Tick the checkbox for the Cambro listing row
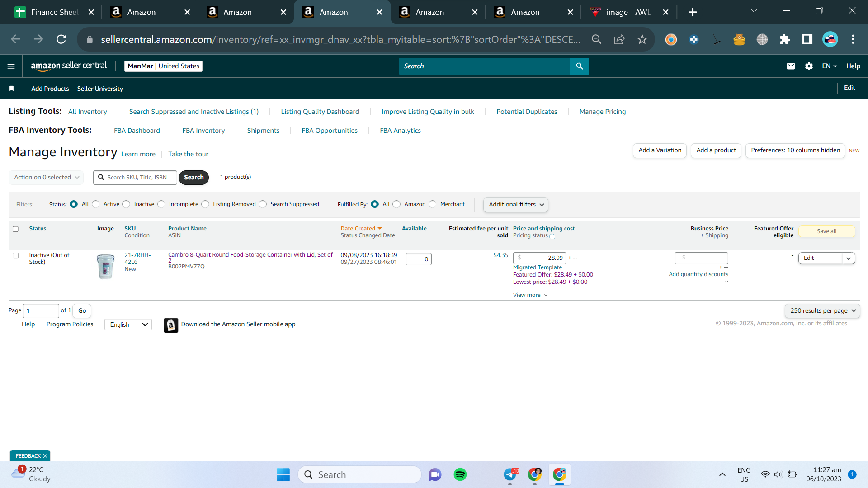The image size is (868, 488). pyautogui.click(x=16, y=256)
